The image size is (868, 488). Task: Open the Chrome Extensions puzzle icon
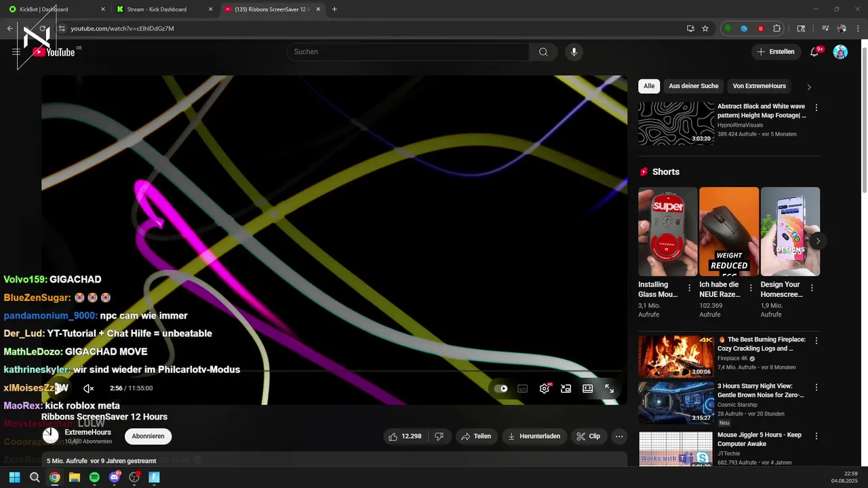[777, 28]
